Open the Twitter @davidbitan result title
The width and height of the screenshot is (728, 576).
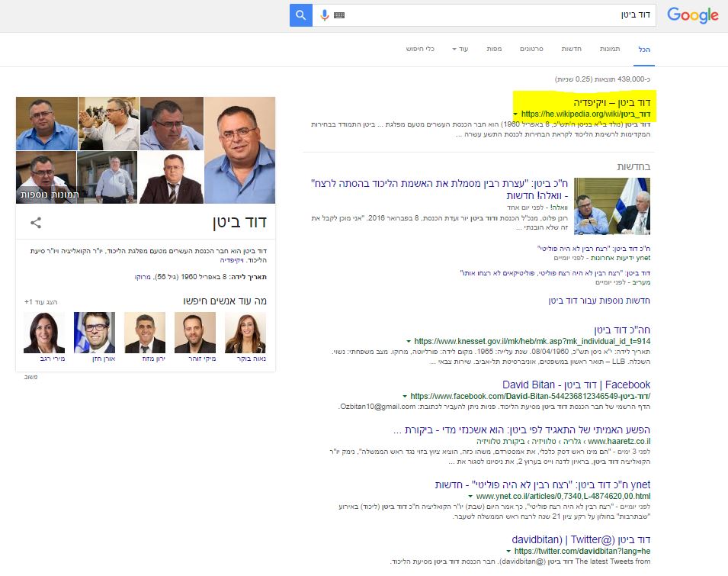(x=581, y=540)
